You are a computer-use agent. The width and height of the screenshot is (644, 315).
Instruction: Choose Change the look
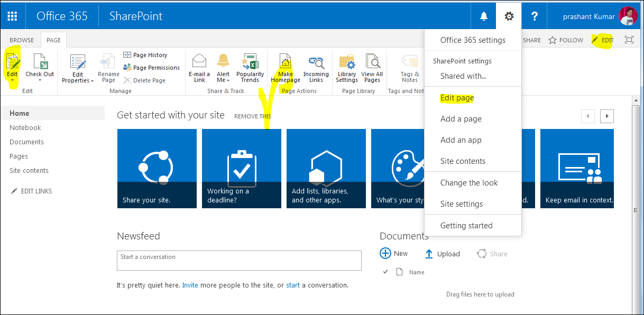click(469, 183)
